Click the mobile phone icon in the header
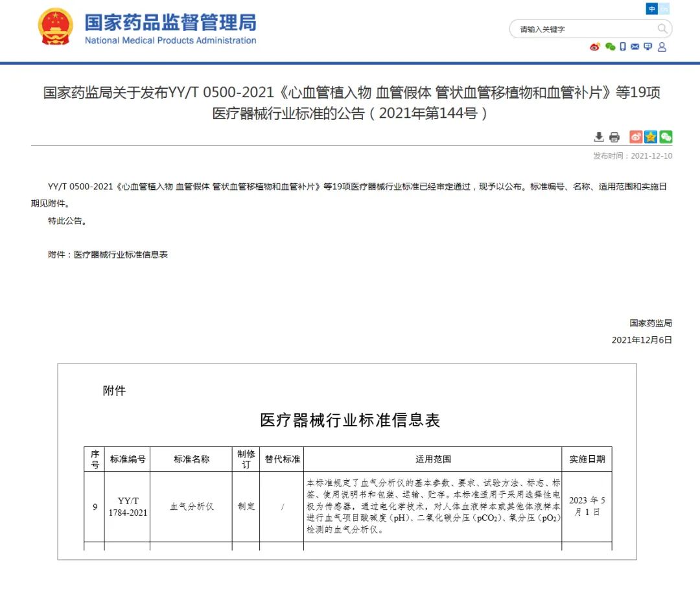The image size is (700, 600). 623,47
